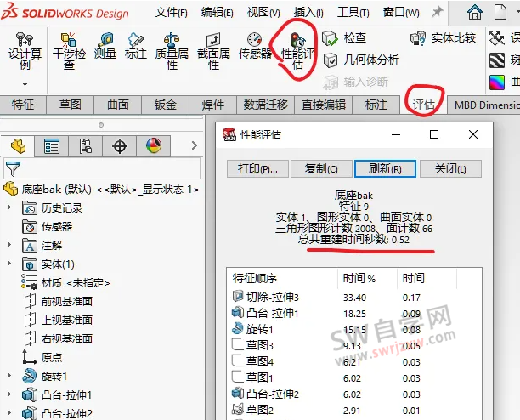Click the tree filter funnel icon
The width and height of the screenshot is (520, 420).
[13, 169]
